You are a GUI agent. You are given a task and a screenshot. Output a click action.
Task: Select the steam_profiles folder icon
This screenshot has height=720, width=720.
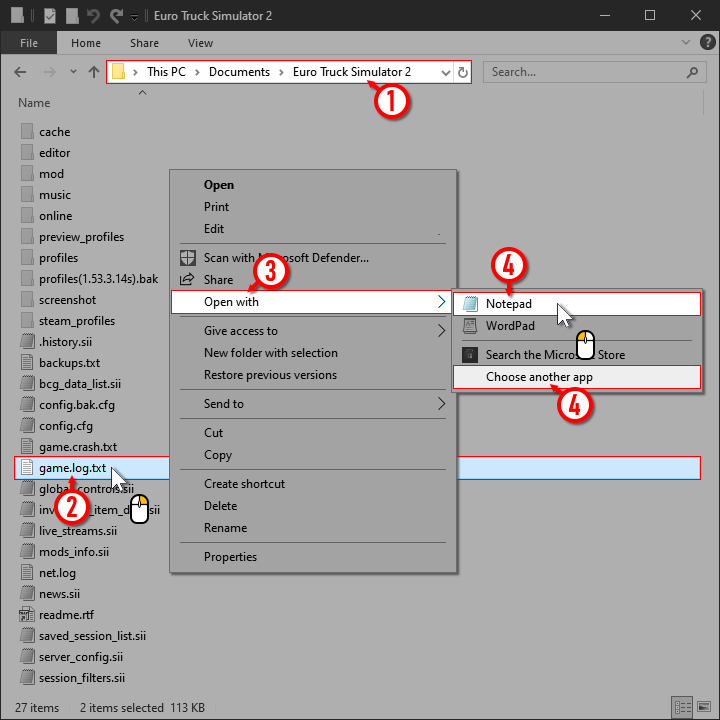pos(27,321)
